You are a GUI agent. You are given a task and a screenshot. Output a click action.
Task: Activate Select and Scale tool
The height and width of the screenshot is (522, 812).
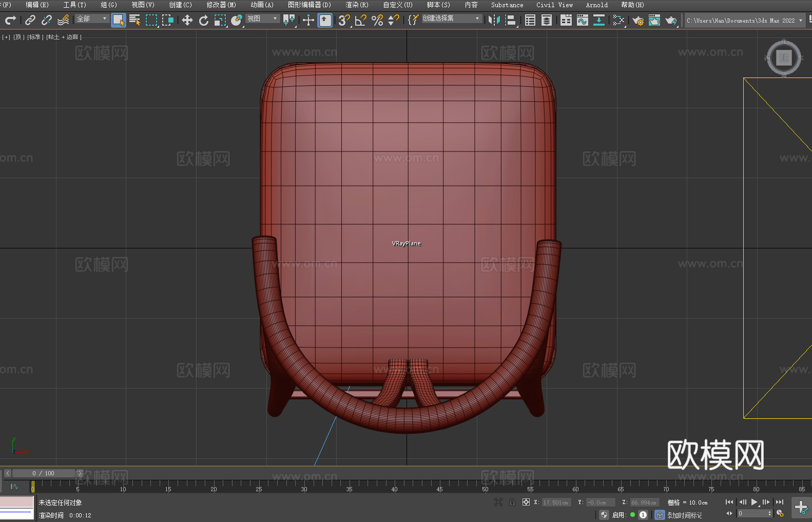tap(220, 20)
